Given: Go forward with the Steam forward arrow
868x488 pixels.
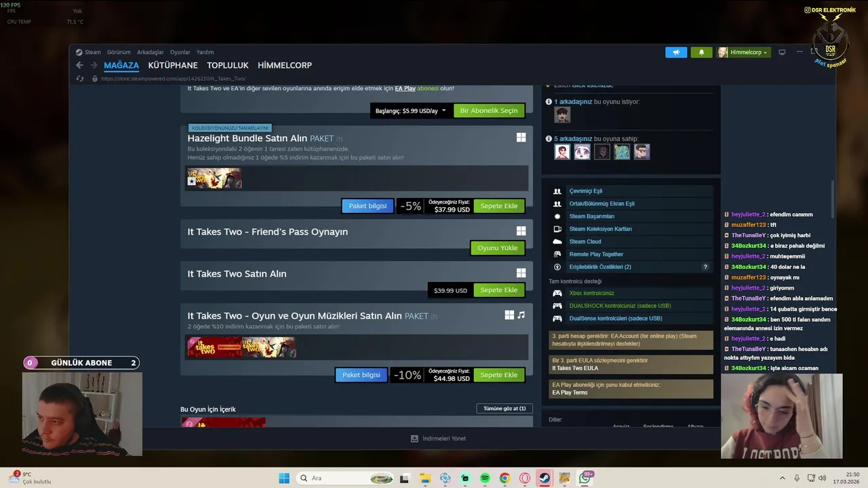Looking at the screenshot, I should coord(94,65).
